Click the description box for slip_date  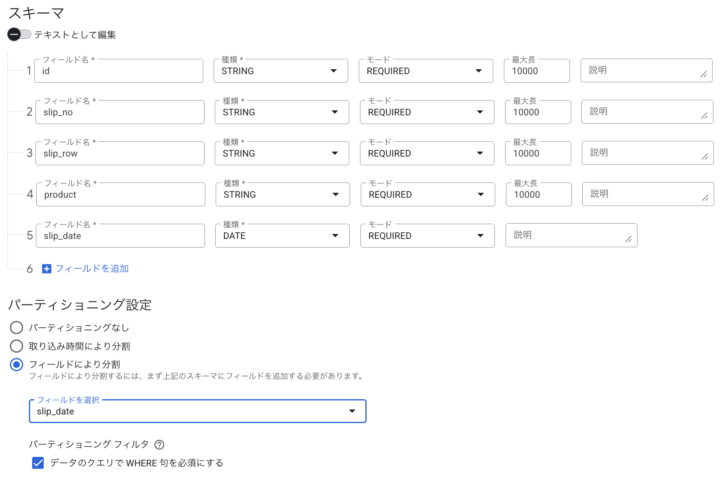571,236
